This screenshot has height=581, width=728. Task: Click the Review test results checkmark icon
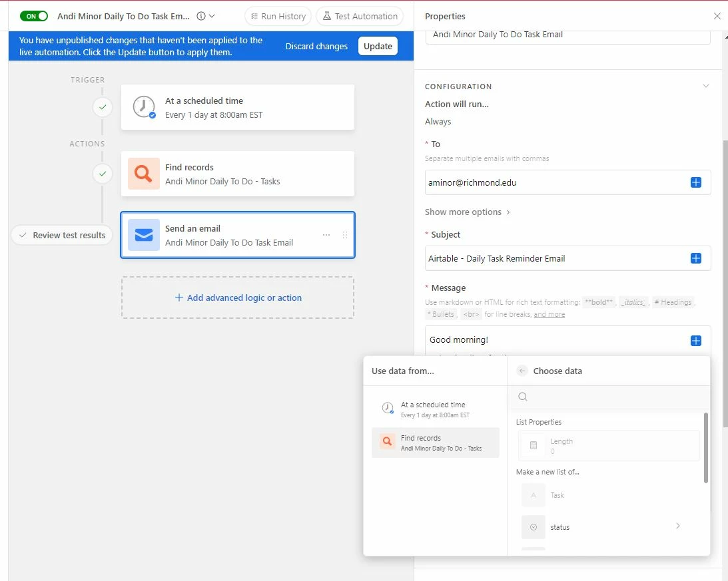(23, 236)
